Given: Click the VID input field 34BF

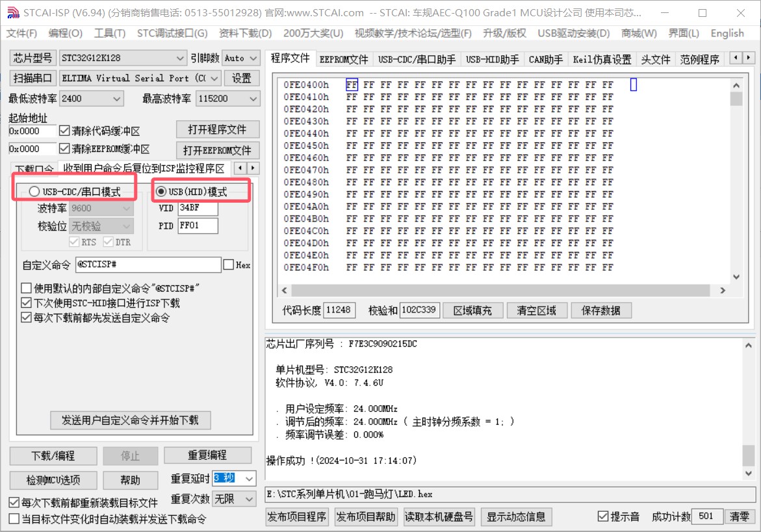Looking at the screenshot, I should pyautogui.click(x=198, y=208).
